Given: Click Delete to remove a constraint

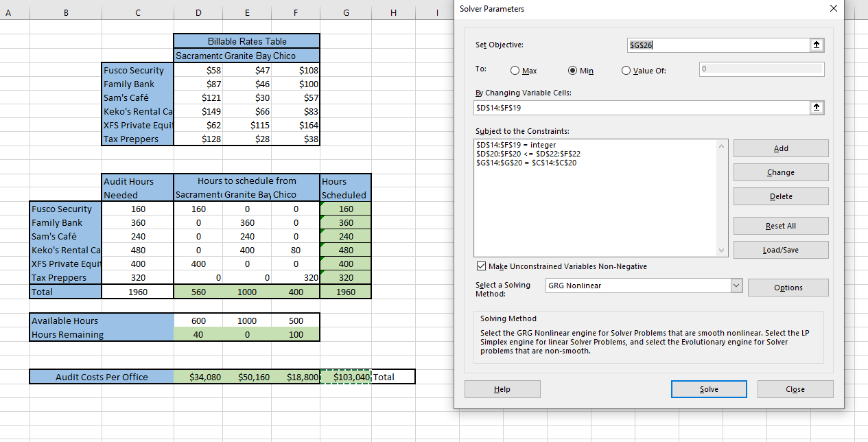Looking at the screenshot, I should [x=781, y=196].
